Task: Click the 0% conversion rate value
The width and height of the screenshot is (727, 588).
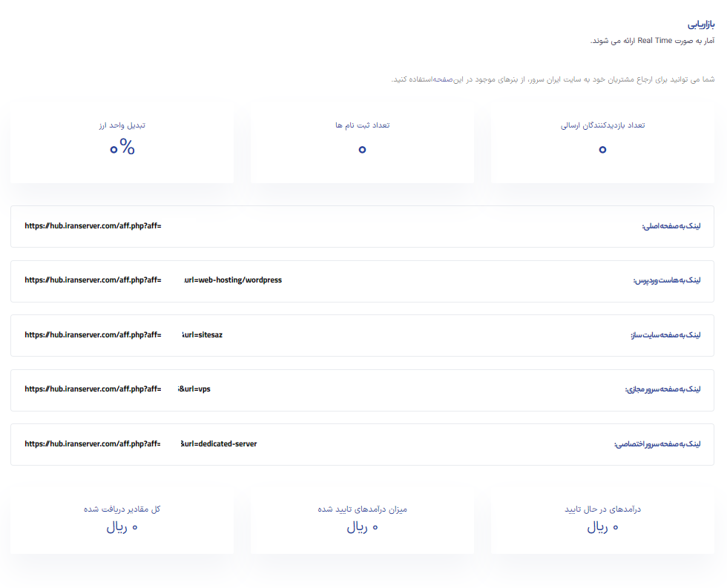Action: pyautogui.click(x=122, y=148)
